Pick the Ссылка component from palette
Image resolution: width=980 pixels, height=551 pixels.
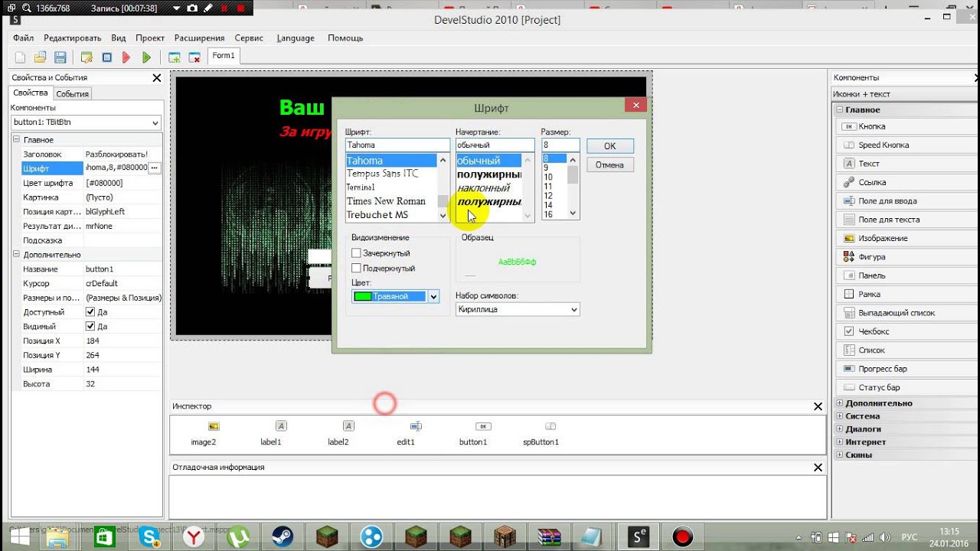tap(906, 182)
